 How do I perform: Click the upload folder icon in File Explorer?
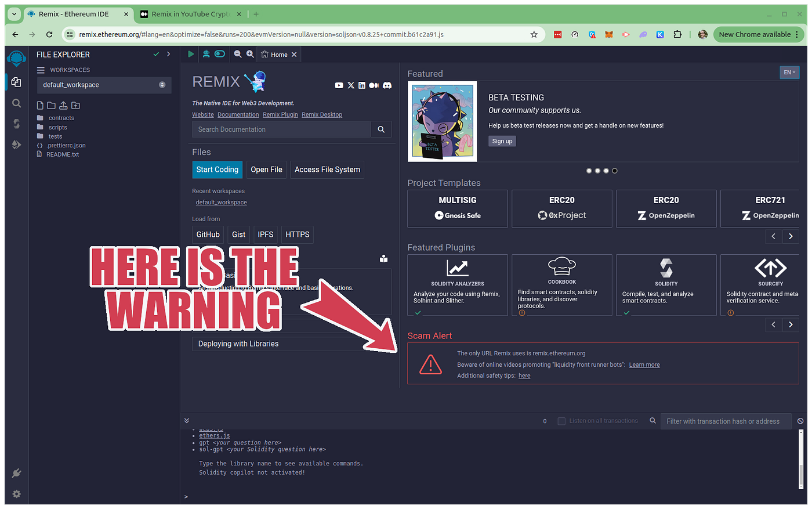75,106
